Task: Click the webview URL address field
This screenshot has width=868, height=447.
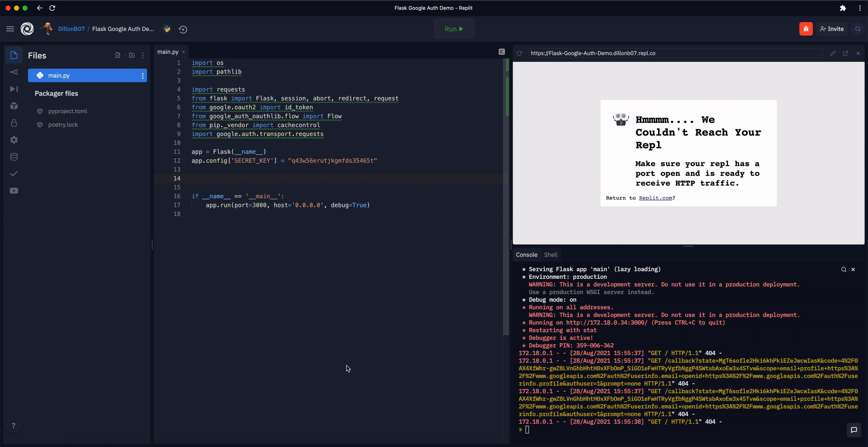Action: pyautogui.click(x=675, y=53)
